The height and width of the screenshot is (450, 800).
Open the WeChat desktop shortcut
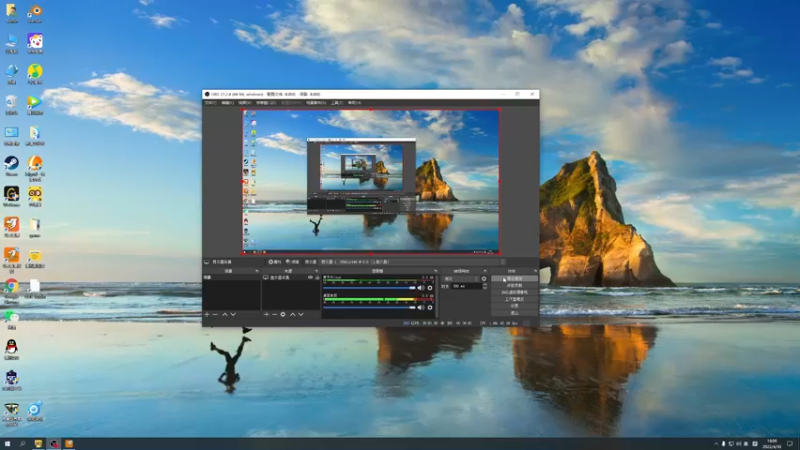11,320
